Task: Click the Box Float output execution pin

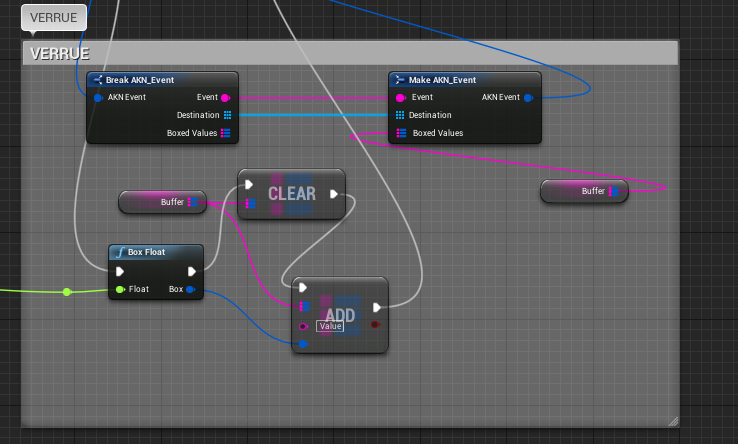Action: coord(192,272)
